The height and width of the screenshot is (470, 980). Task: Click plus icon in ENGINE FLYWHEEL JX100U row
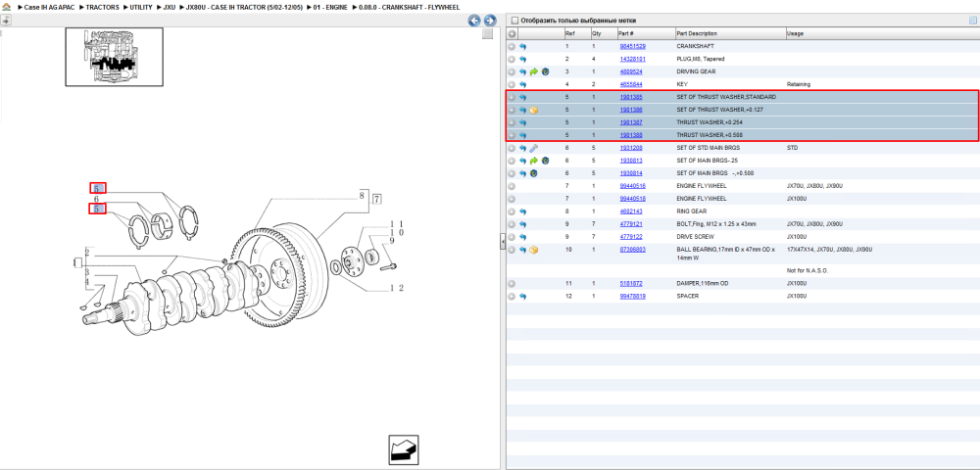coord(512,199)
